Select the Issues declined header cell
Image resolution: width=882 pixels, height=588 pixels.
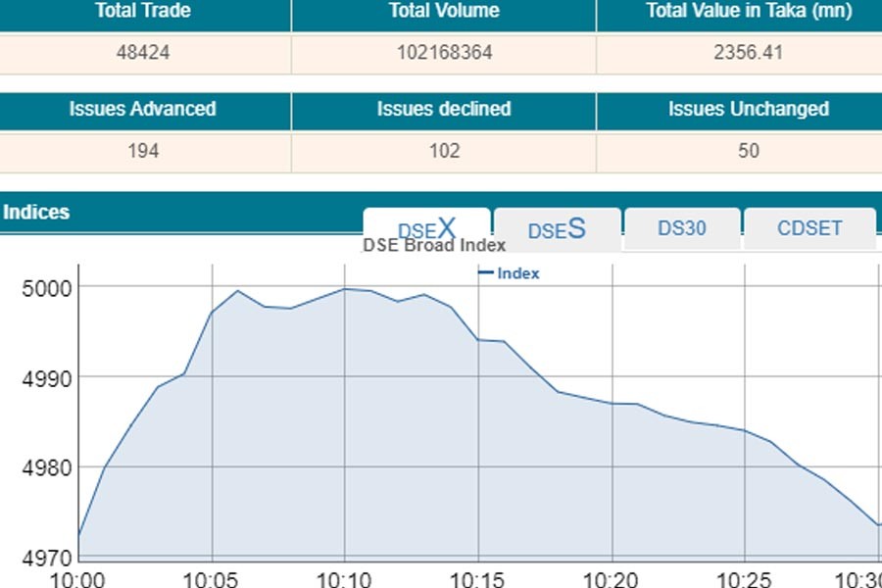point(444,109)
